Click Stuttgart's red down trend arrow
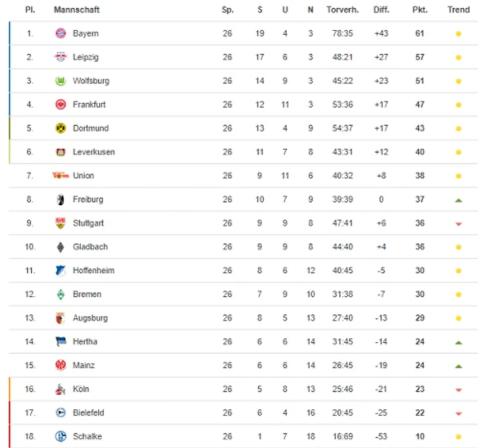 point(458,224)
